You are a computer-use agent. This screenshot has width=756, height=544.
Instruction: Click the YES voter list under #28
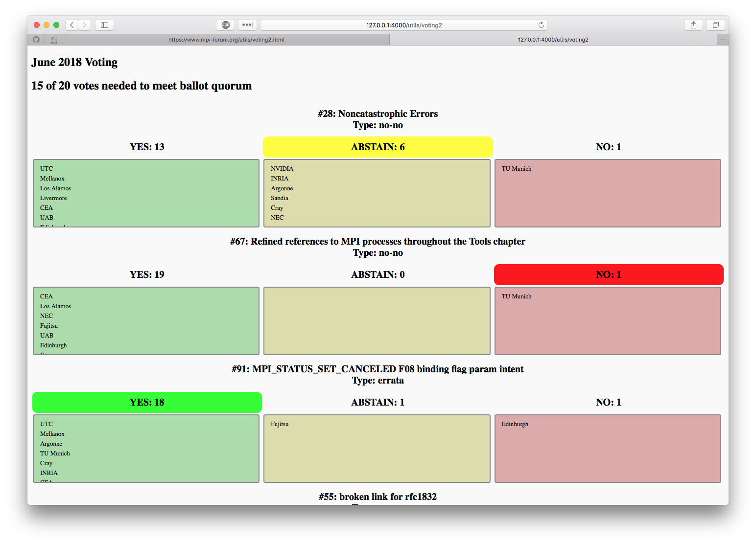click(x=146, y=193)
